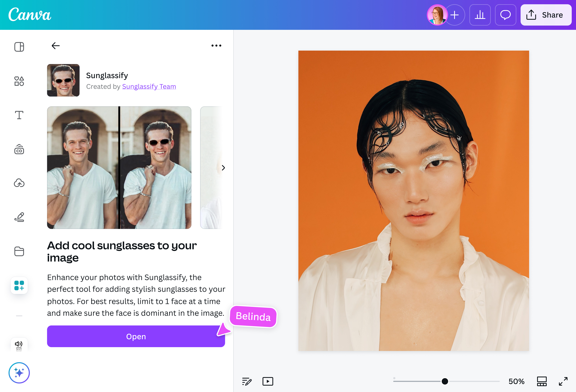The width and height of the screenshot is (576, 392).
Task: Click the Share button
Action: (x=546, y=15)
